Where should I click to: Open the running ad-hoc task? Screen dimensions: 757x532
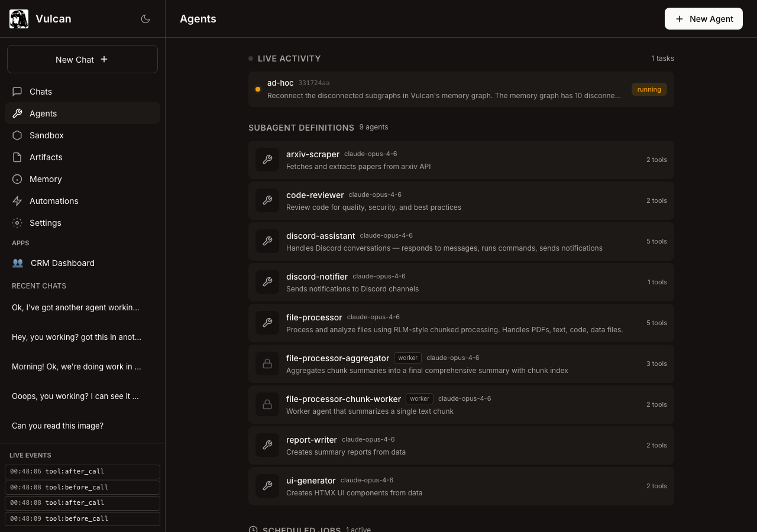point(444,89)
